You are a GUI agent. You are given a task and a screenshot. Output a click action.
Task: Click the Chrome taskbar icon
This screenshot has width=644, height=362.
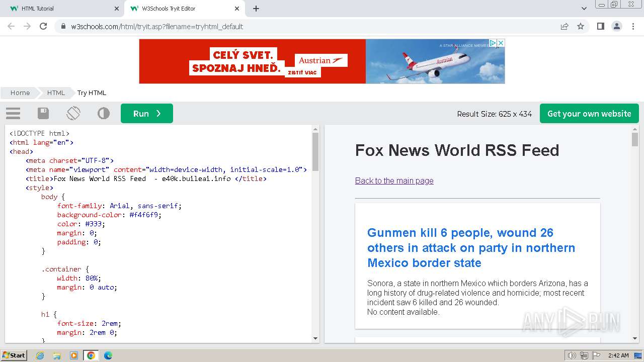click(x=91, y=355)
